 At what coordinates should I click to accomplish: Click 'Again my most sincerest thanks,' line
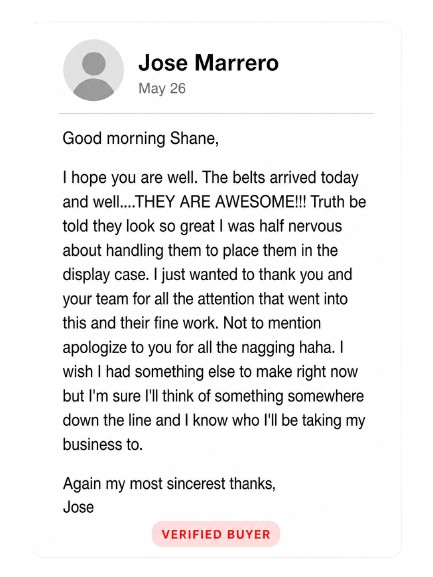click(x=169, y=483)
